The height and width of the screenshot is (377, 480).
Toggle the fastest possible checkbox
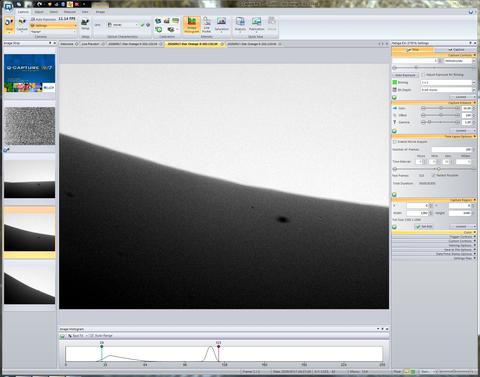tap(433, 175)
